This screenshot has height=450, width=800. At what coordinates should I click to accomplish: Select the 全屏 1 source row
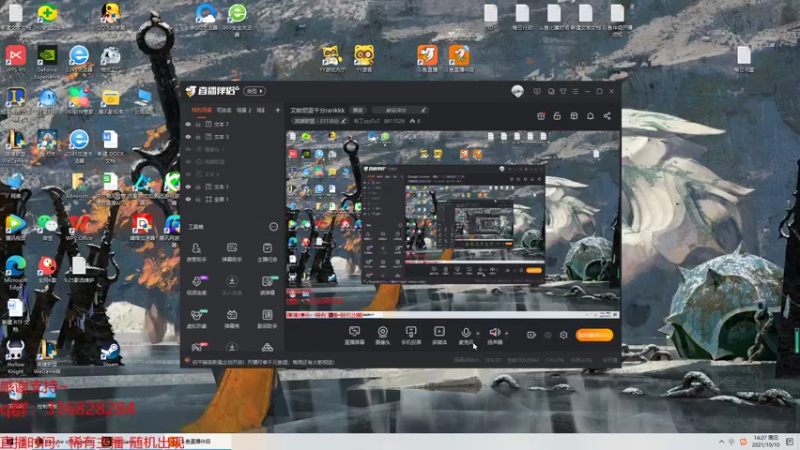(x=233, y=199)
